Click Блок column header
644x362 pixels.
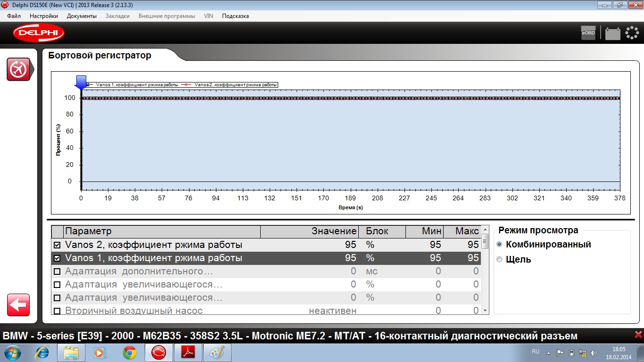pos(382,231)
